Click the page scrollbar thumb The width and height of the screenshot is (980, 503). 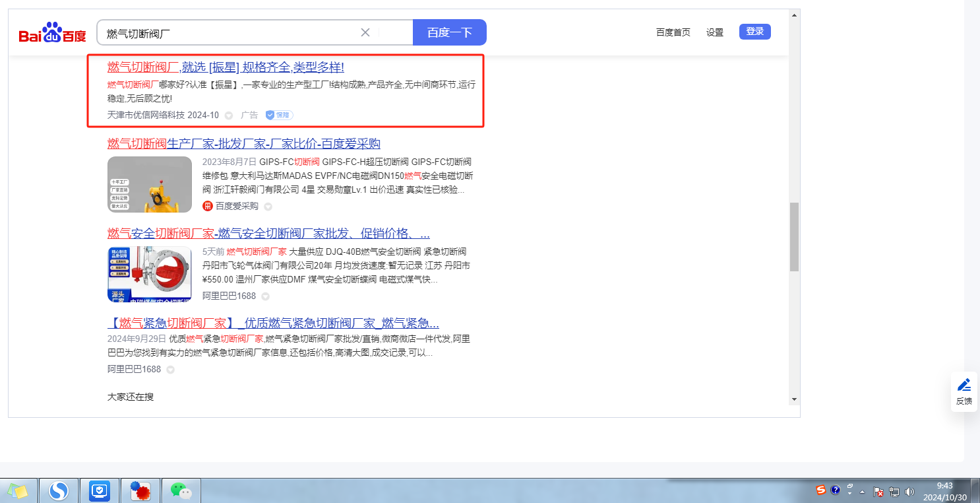click(x=794, y=236)
